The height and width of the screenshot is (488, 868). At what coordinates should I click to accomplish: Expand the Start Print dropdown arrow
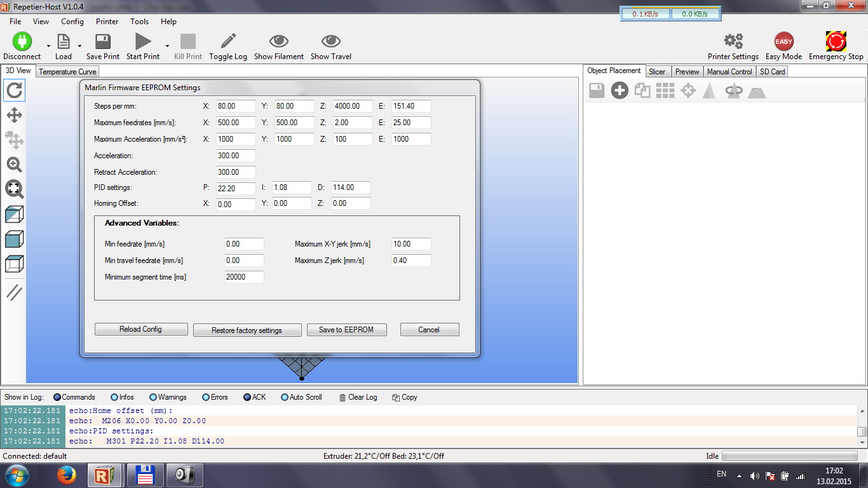click(x=167, y=46)
